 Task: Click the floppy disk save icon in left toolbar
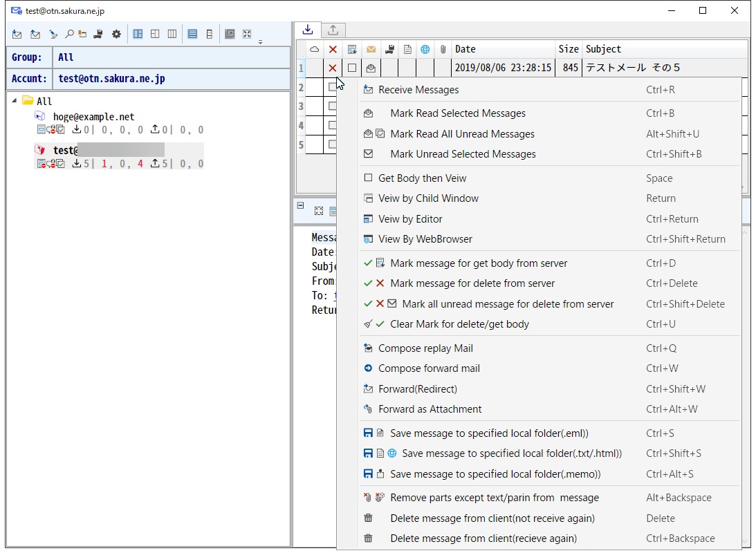pyautogui.click(x=98, y=34)
